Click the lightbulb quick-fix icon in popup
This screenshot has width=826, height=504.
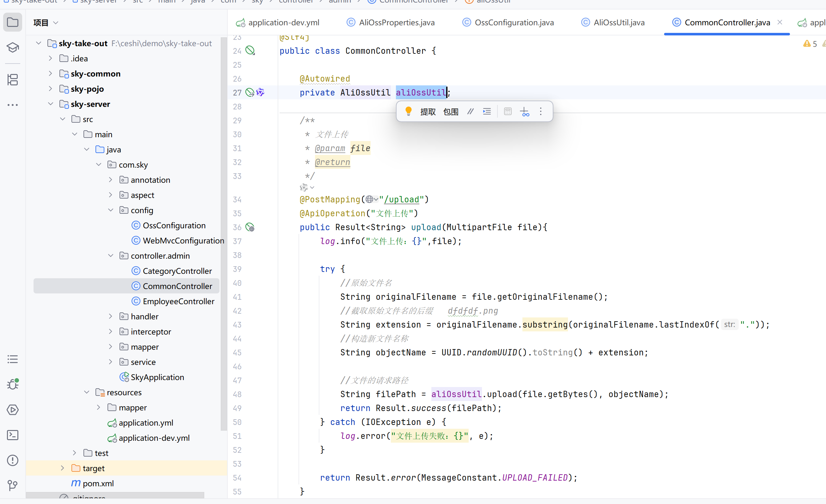tap(408, 111)
